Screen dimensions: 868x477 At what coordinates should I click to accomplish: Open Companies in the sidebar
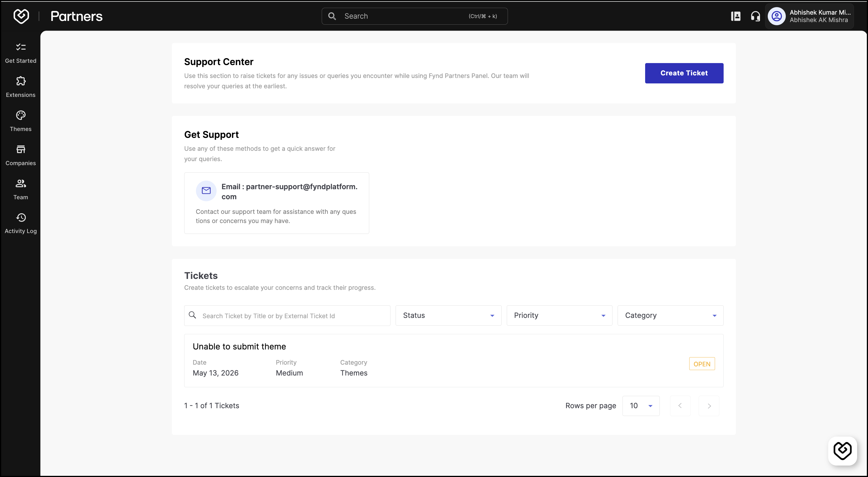(x=21, y=155)
